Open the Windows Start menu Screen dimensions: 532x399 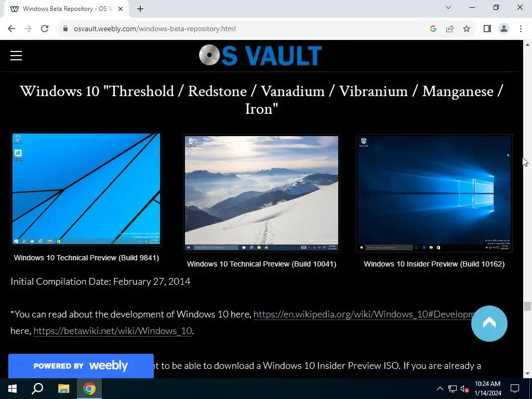[12, 389]
